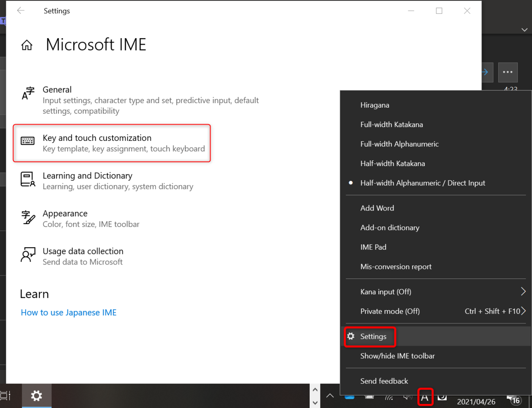Click the blue arrow icon in the background window

point(486,72)
